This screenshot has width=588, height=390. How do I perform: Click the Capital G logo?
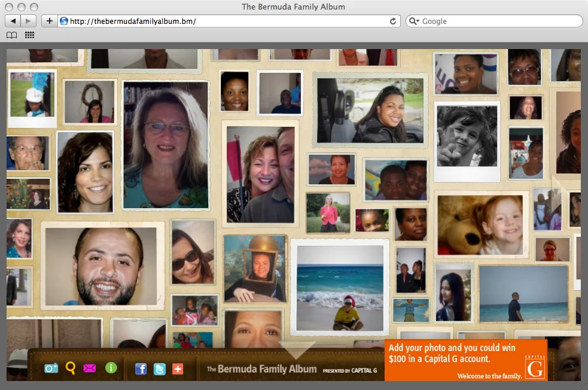tap(535, 367)
